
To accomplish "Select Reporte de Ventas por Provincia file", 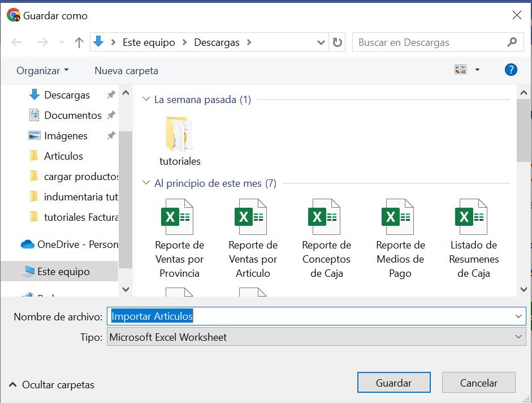I will point(180,239).
